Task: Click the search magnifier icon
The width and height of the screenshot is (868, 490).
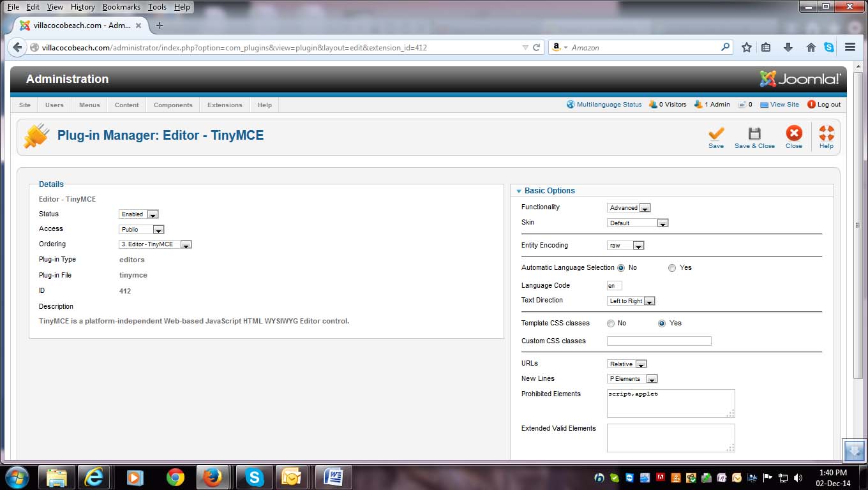Action: point(725,47)
